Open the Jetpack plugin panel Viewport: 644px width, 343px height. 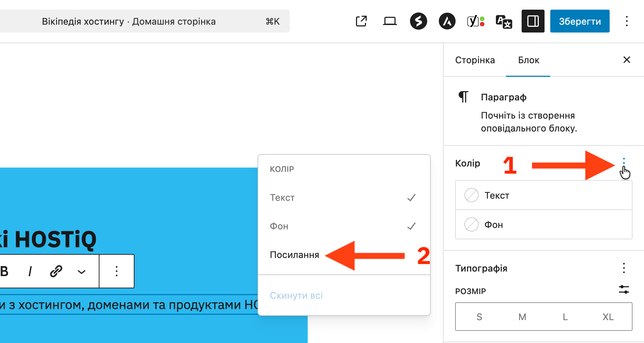tap(418, 21)
